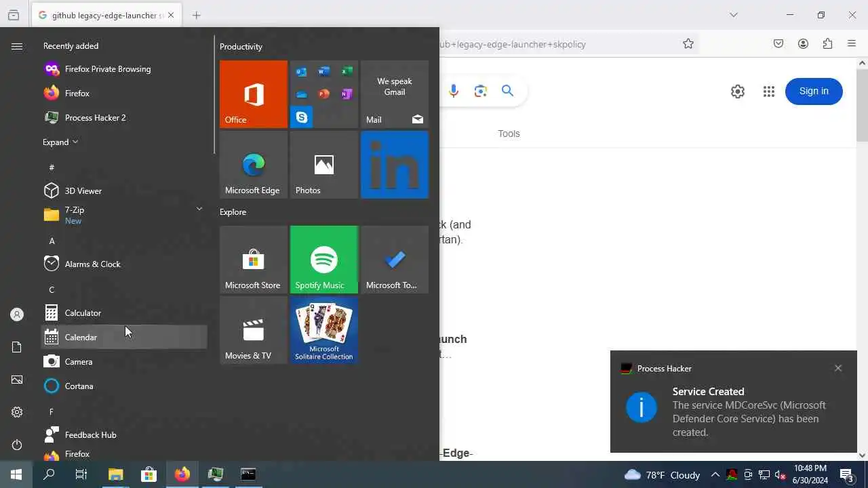Image resolution: width=868 pixels, height=488 pixels.
Task: Click the taskbar clock and date
Action: 810,474
